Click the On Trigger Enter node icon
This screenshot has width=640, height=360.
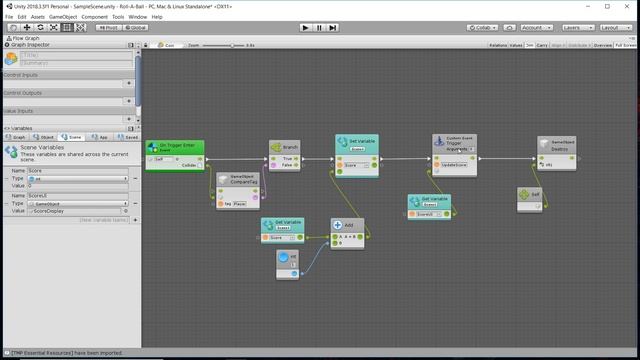[x=153, y=147]
